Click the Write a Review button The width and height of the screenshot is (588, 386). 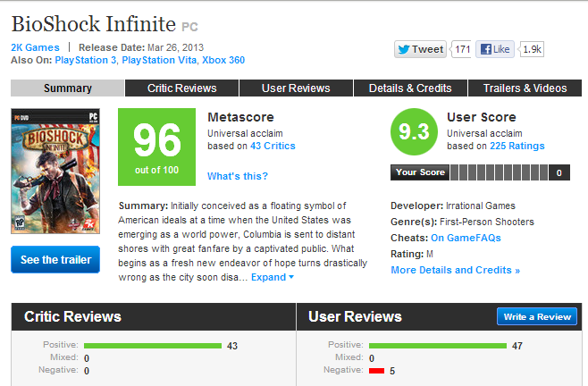pos(537,316)
